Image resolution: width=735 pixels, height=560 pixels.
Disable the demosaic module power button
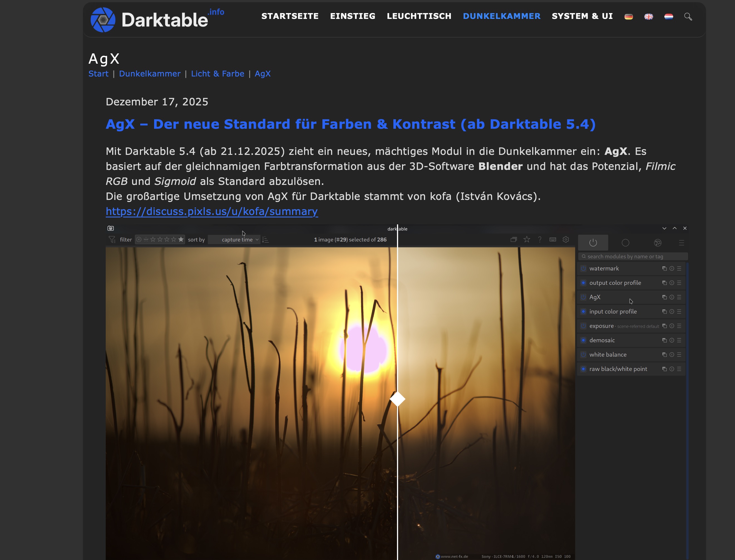[583, 340]
